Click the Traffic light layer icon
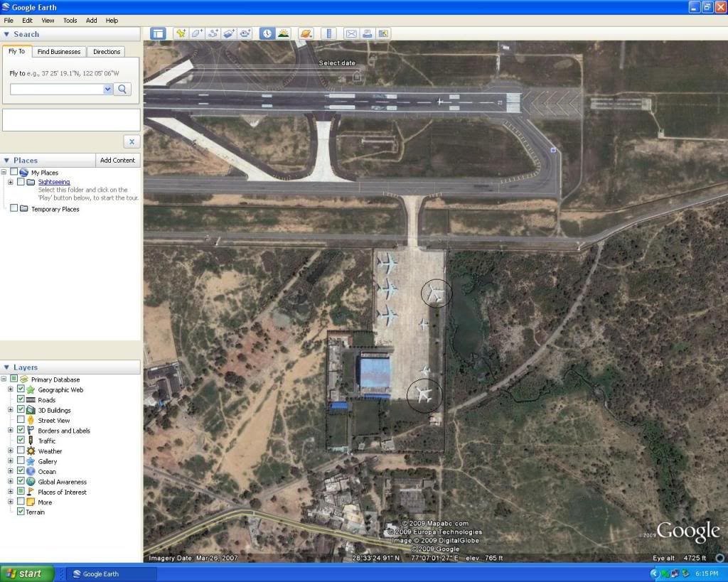Image resolution: width=728 pixels, height=582 pixels. (31, 441)
